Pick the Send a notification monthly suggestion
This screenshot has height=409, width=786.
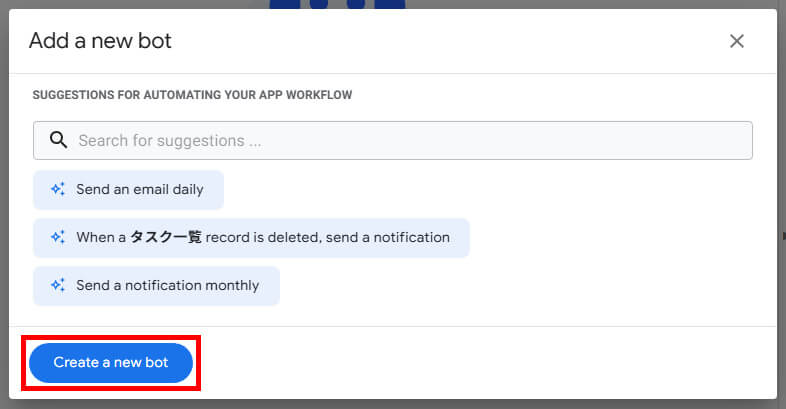click(167, 286)
